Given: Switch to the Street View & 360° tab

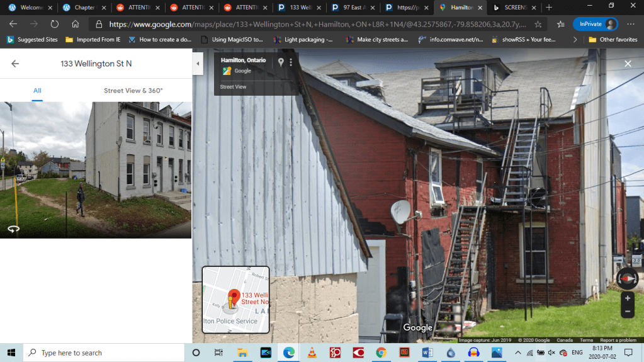Looking at the screenshot, I should 133,91.
